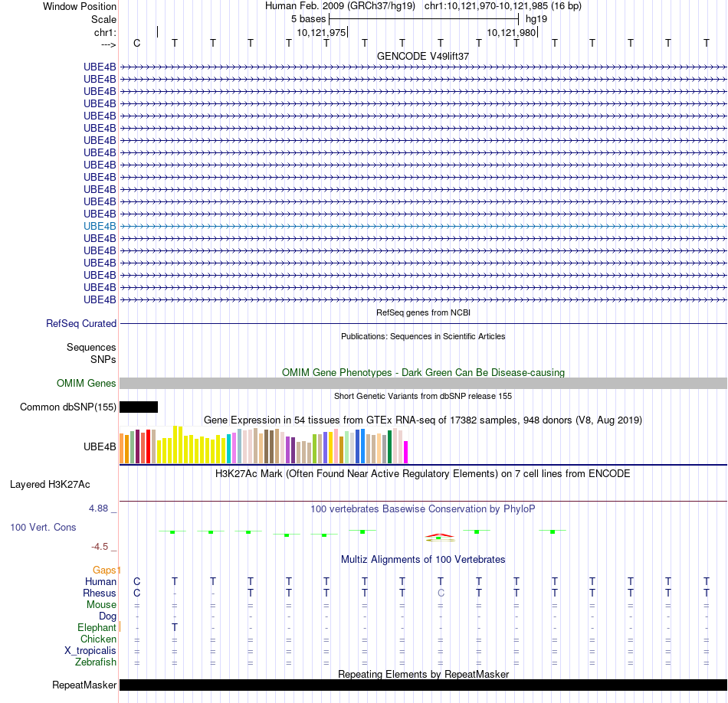Click the 4.88 PhyloP upper scale value

click(x=98, y=508)
